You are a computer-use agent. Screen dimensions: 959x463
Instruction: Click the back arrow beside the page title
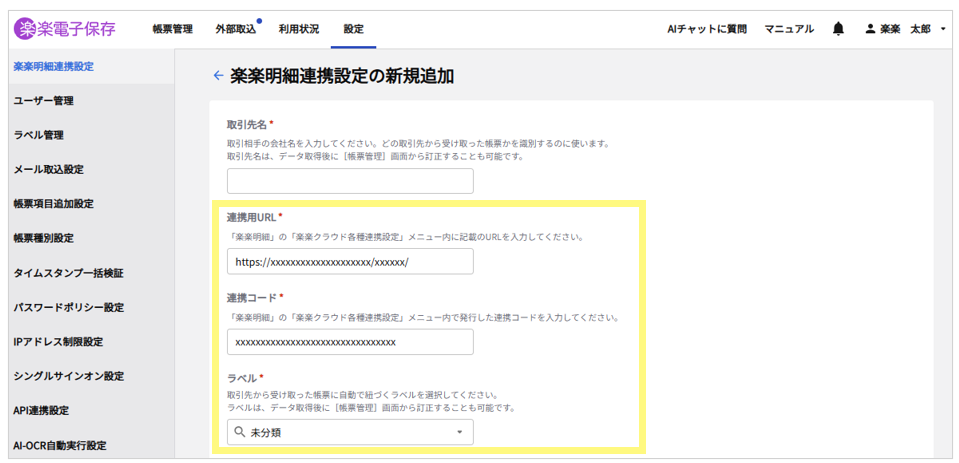pos(218,75)
